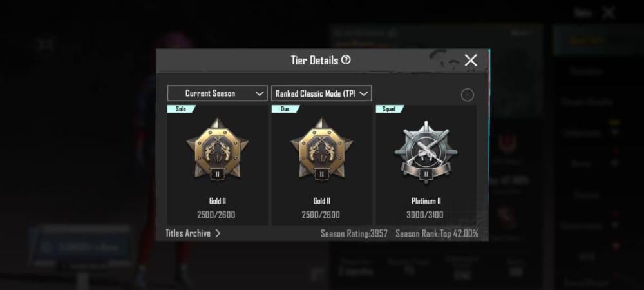Click the Season Rating 3957 text
The width and height of the screenshot is (644, 290).
tap(354, 234)
